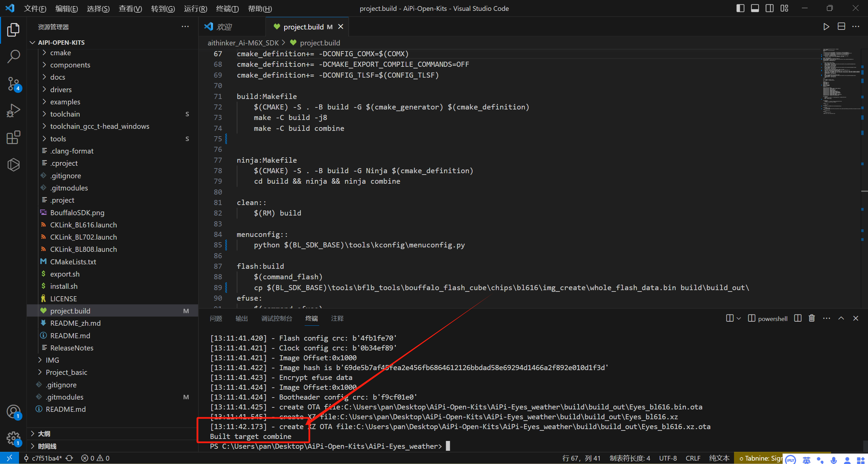Open errors and warnings count in status bar
Viewport: 868px width, 464px height.
pos(95,458)
